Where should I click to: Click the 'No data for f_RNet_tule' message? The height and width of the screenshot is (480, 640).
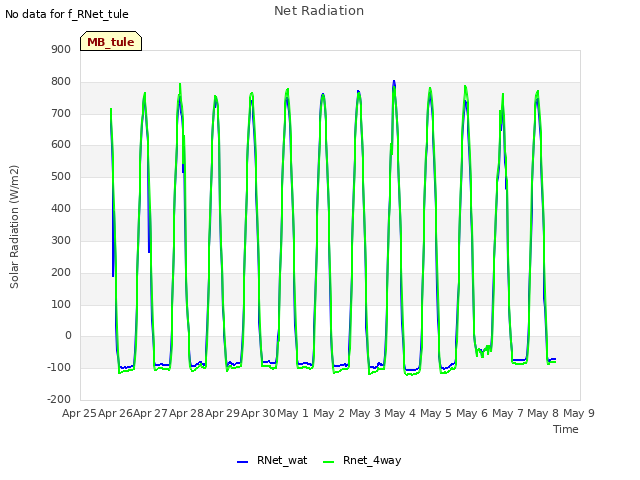click(67, 14)
